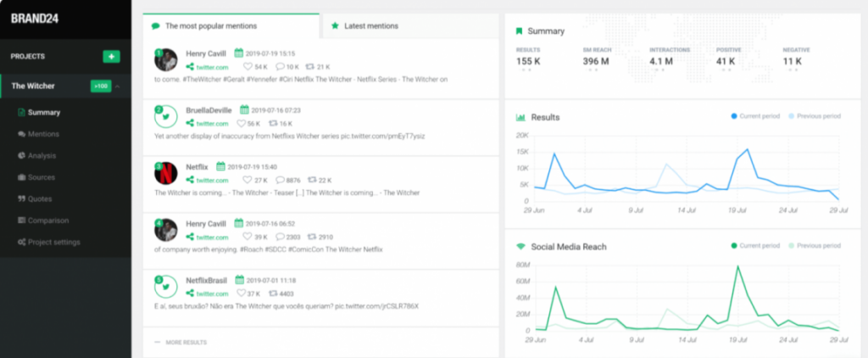Collapse The Witcher project chevron

pos(118,87)
